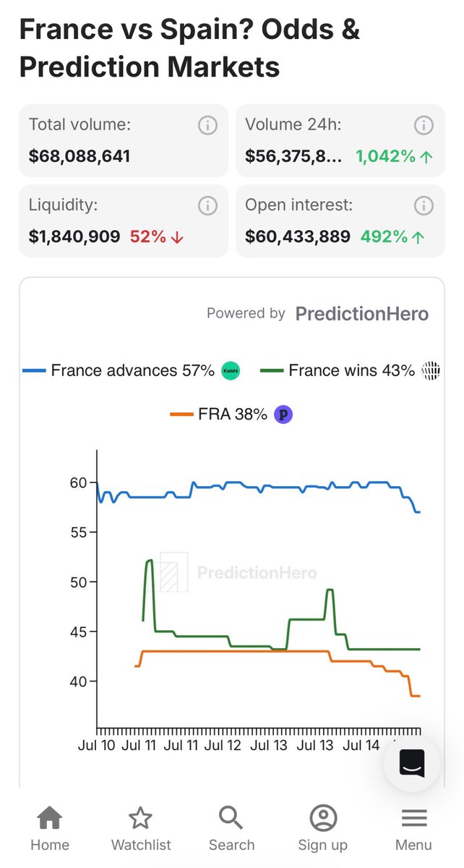Image resolution: width=464 pixels, height=868 pixels.
Task: Open the chat support bubble
Action: pos(412,763)
